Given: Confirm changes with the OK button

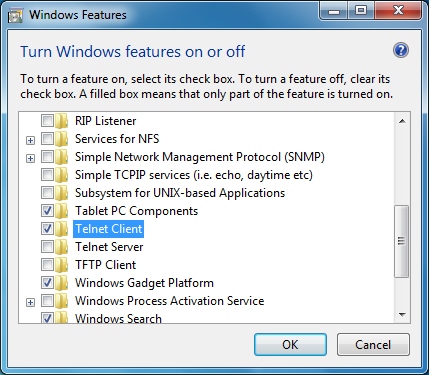Looking at the screenshot, I should [x=290, y=344].
